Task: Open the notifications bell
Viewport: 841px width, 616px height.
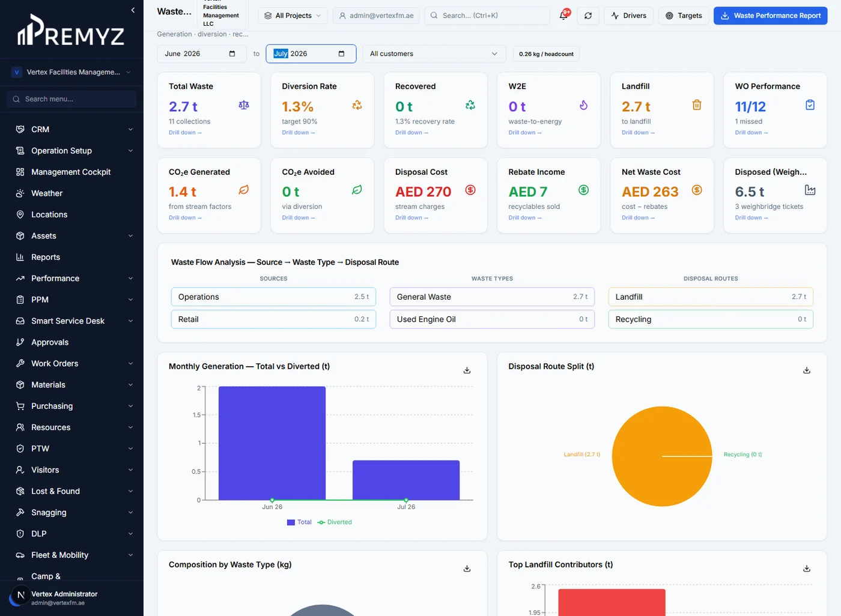Action: [x=564, y=16]
